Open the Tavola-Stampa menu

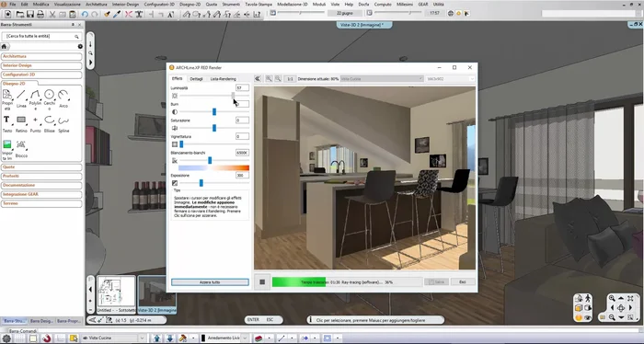(259, 4)
